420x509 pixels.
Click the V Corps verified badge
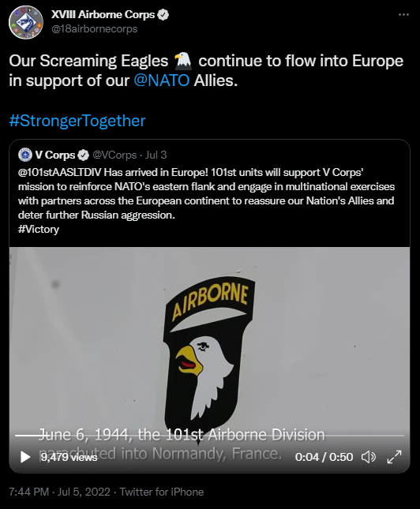click(84, 155)
